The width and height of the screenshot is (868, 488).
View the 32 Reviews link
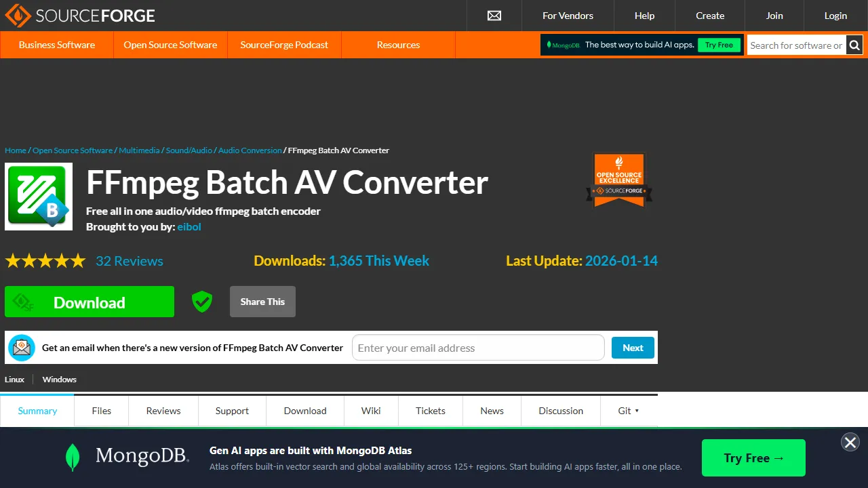tap(129, 261)
